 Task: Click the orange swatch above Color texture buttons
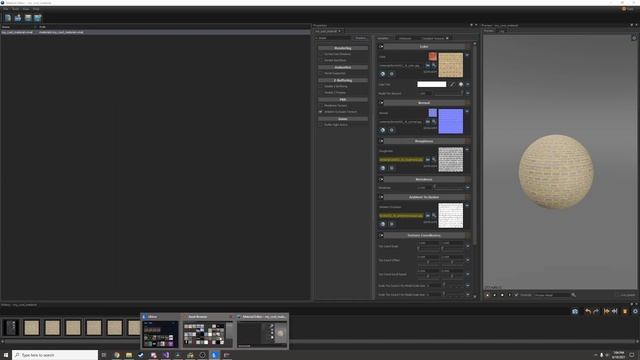tap(432, 56)
